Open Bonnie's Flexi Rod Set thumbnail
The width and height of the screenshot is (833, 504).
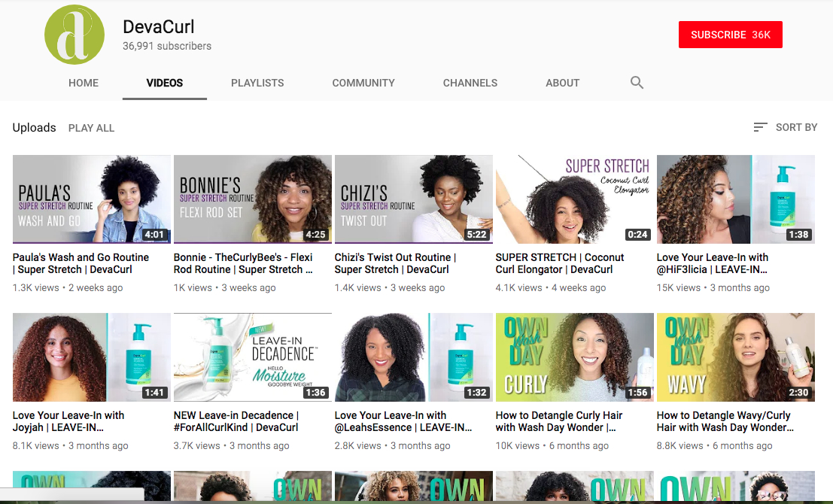pos(253,199)
